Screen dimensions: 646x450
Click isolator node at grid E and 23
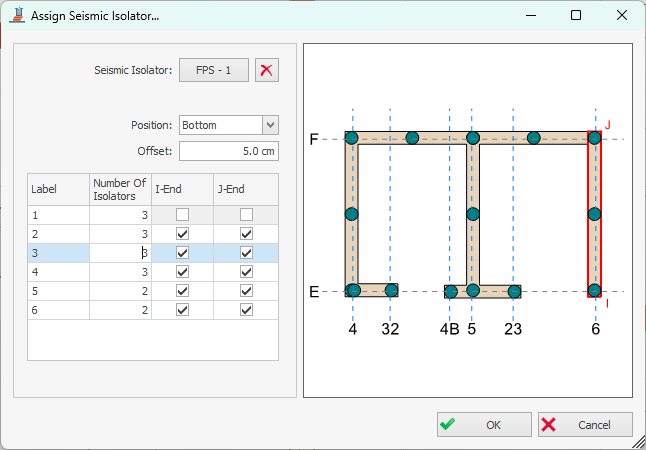pos(514,292)
